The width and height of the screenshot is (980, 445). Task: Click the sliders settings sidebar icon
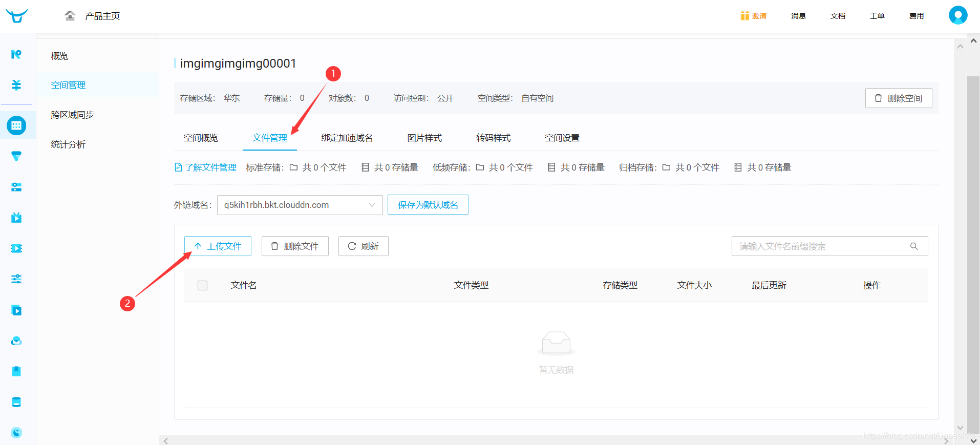(16, 279)
